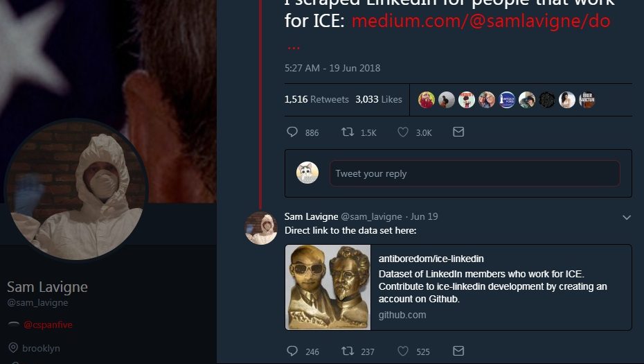Click the small Sam Lavigne avatar beside reply
644x364 pixels.
tap(261, 228)
